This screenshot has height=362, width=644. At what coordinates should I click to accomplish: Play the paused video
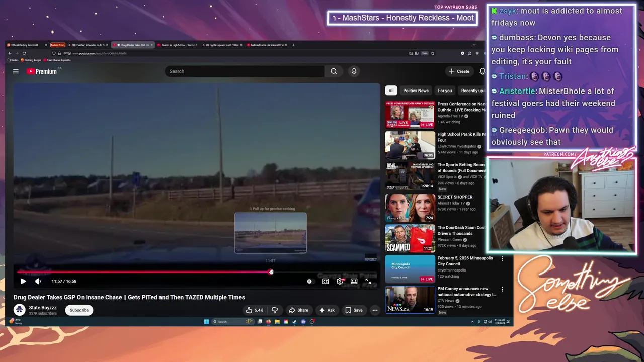point(23,281)
